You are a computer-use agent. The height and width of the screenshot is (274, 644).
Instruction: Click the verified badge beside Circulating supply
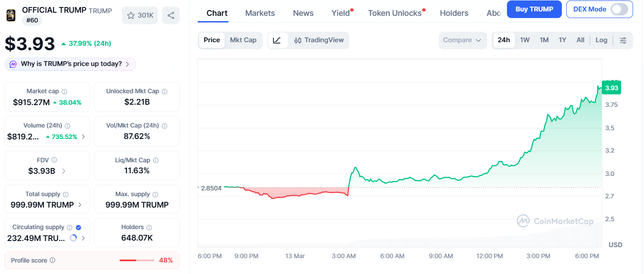pos(78,227)
